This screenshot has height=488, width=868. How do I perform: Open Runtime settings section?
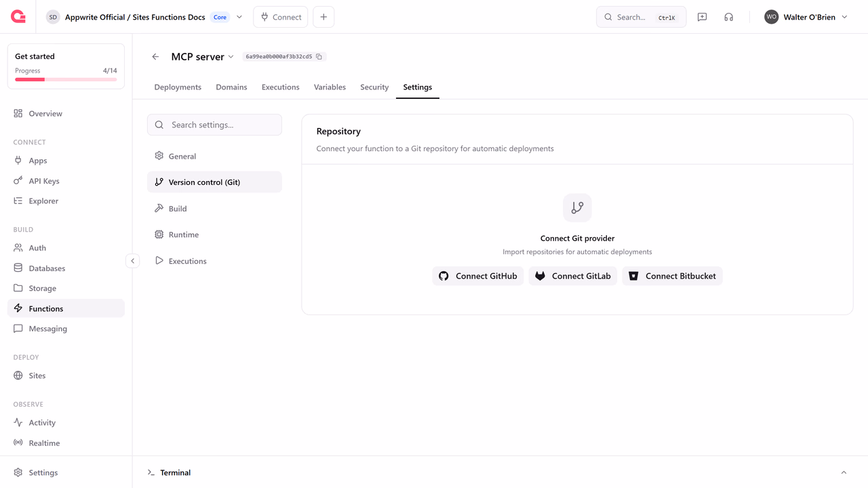tap(214, 235)
